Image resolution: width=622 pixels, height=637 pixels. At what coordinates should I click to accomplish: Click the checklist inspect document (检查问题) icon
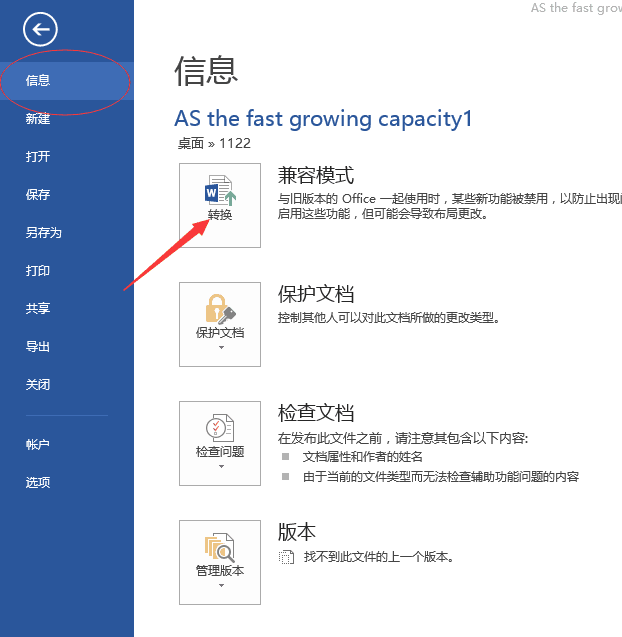pyautogui.click(x=220, y=428)
